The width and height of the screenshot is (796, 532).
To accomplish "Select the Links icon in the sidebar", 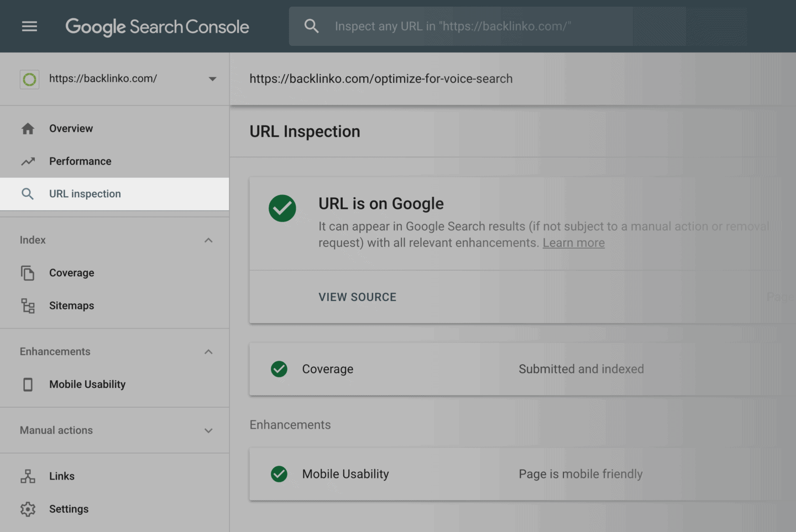I will [28, 476].
